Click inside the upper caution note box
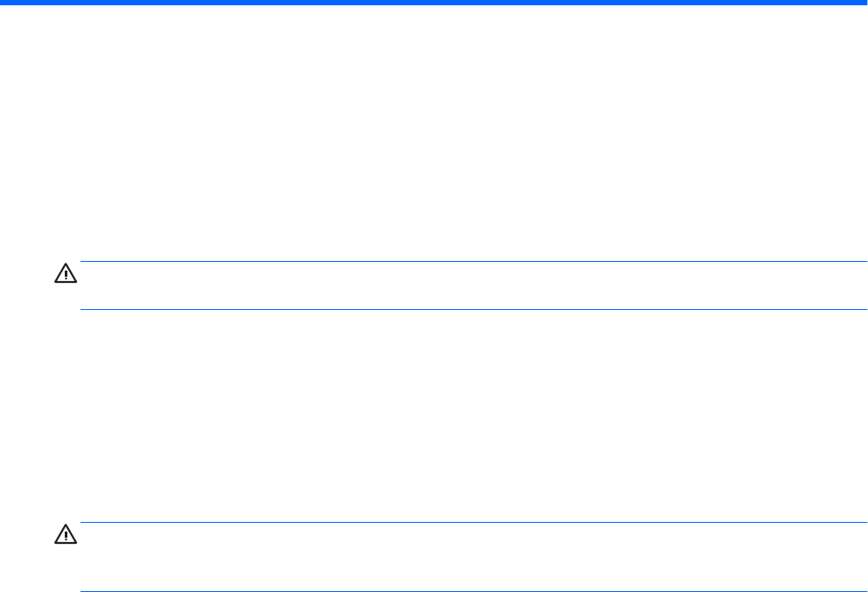 click(474, 285)
